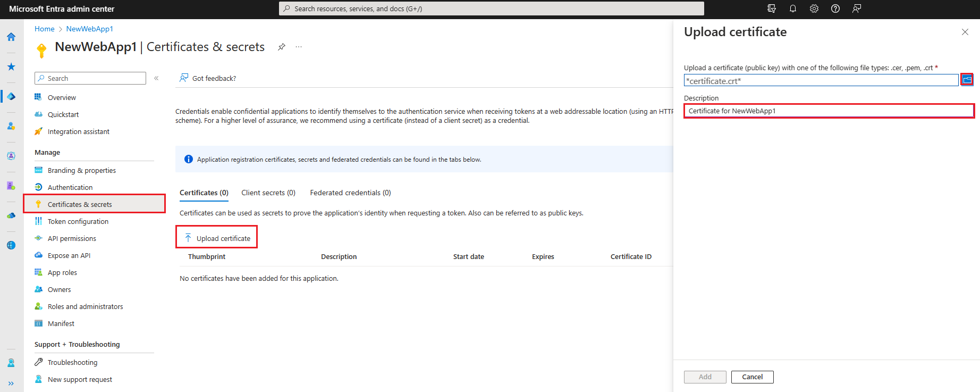Switch to Client secrets (0) tab
The image size is (980, 392).
click(268, 193)
